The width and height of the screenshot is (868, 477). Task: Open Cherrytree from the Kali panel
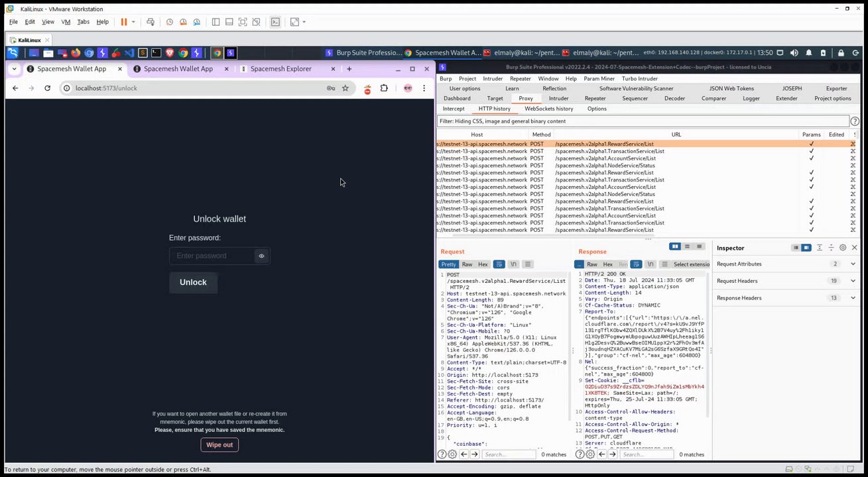coord(115,53)
